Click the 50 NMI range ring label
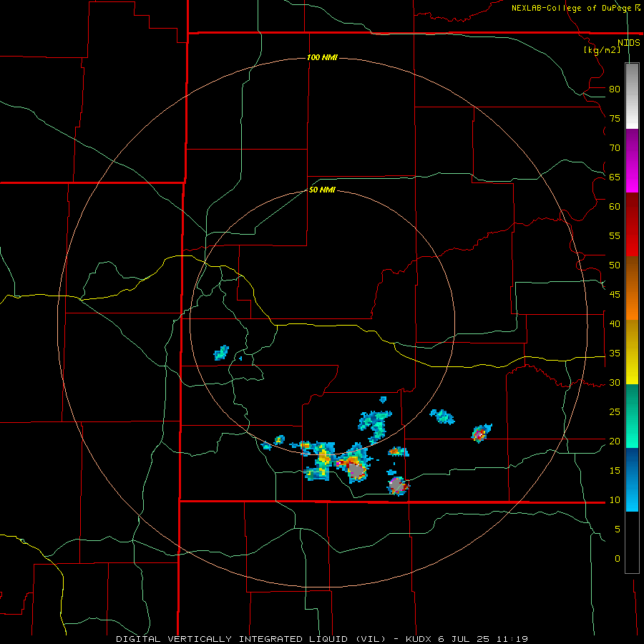 coord(322,190)
